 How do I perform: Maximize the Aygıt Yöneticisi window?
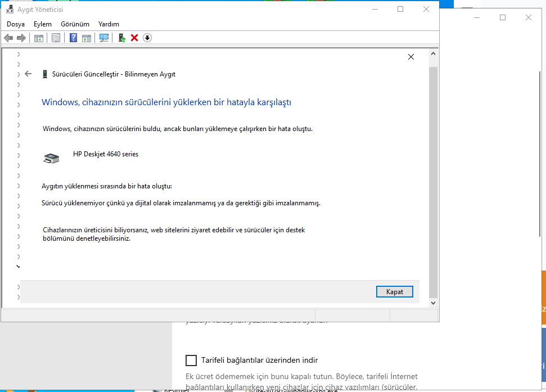[x=400, y=10]
